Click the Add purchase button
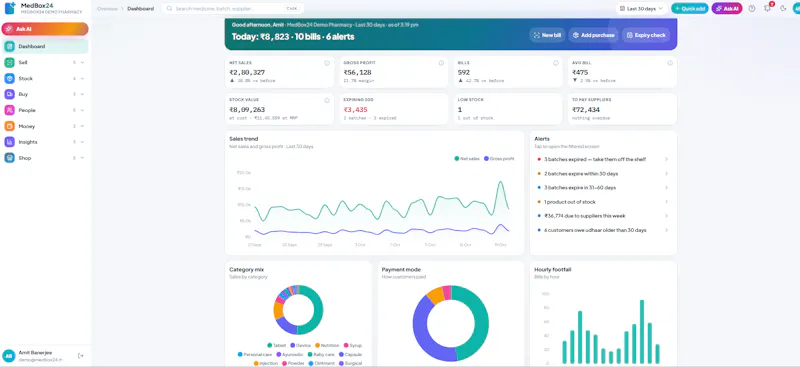The image size is (800, 367). pyautogui.click(x=593, y=35)
